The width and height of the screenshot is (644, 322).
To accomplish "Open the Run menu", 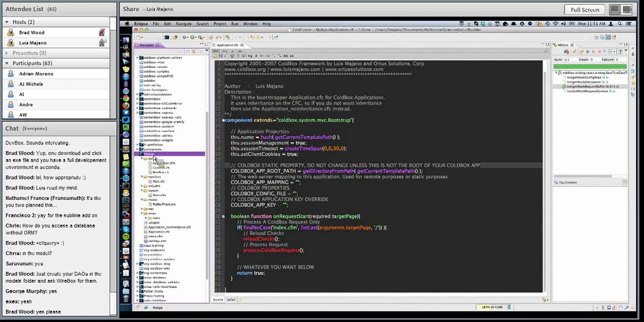I will point(234,24).
